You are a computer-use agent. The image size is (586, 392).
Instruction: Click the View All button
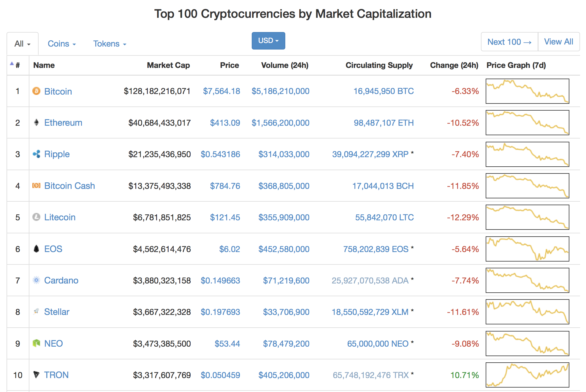(558, 42)
